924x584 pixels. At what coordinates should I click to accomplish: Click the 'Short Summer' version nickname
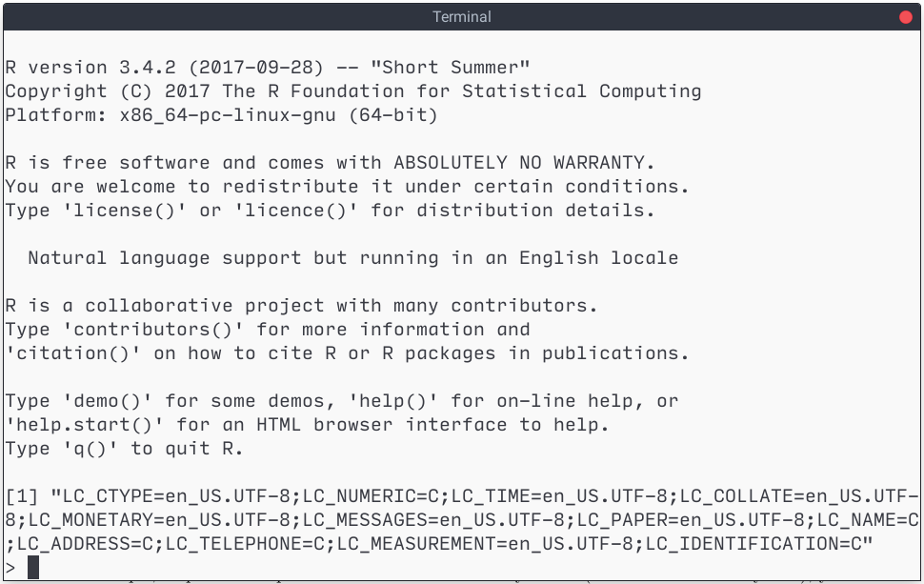coord(451,68)
